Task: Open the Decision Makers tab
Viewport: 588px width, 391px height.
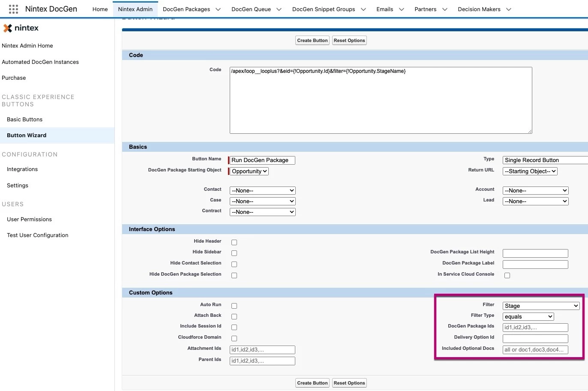Action: tap(479, 9)
